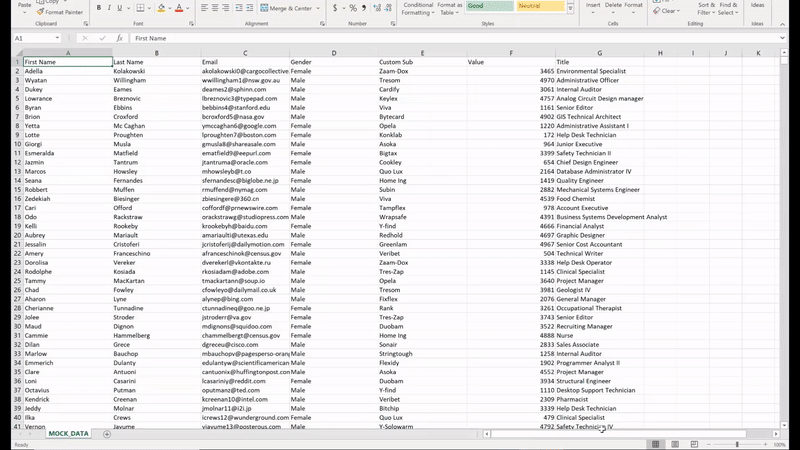Viewport: 800px width, 450px height.
Task: Click the horizontal scrollbar right arrow
Action: point(776,434)
